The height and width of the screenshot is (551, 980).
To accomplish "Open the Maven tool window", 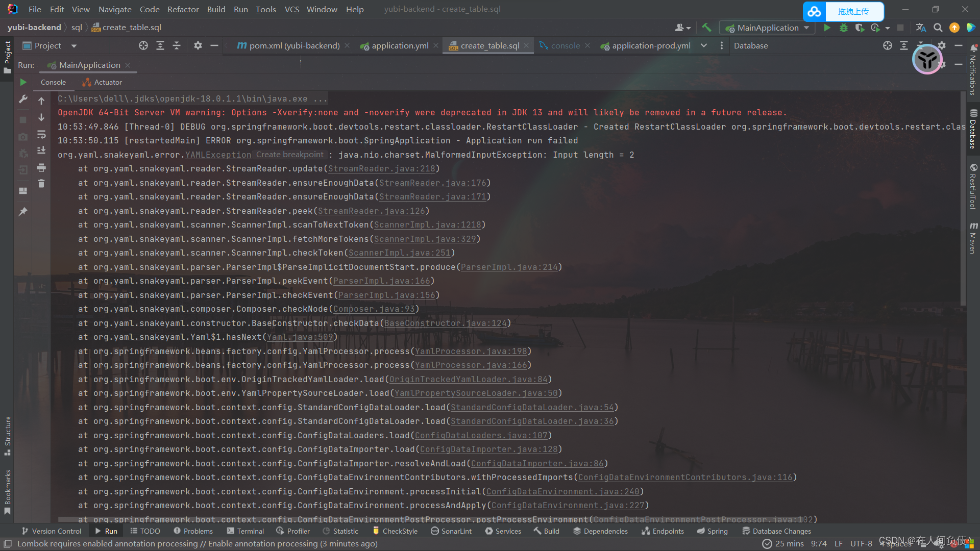I will tap(973, 238).
